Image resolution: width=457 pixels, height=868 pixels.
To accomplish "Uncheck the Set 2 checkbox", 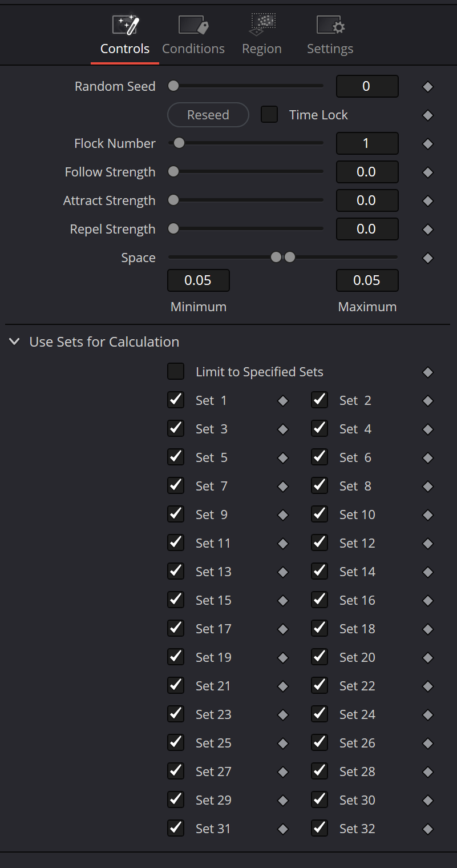I will coord(320,400).
